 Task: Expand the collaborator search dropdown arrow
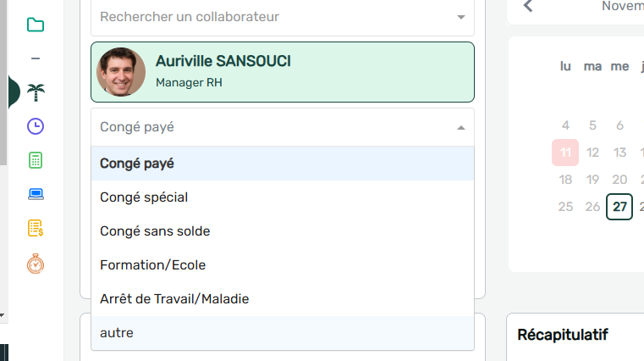pos(460,17)
